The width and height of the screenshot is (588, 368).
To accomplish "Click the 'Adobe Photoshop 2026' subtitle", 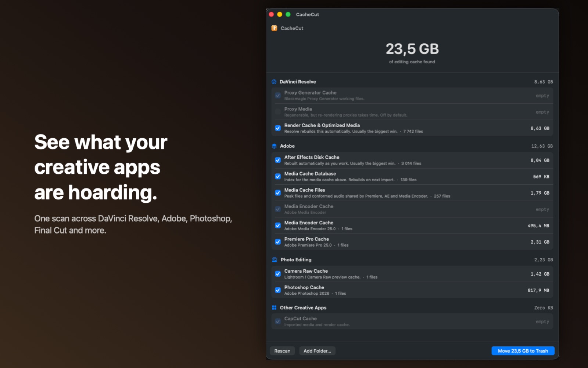I will coord(306,294).
